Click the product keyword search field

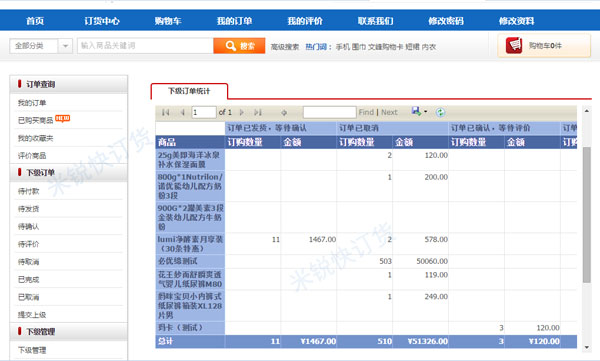point(145,46)
